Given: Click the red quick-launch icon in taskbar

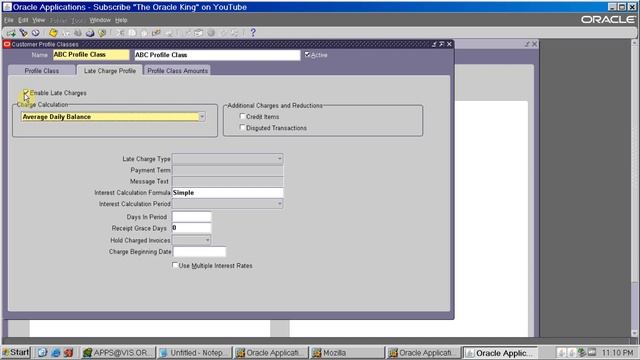Looking at the screenshot, I should tap(69, 352).
